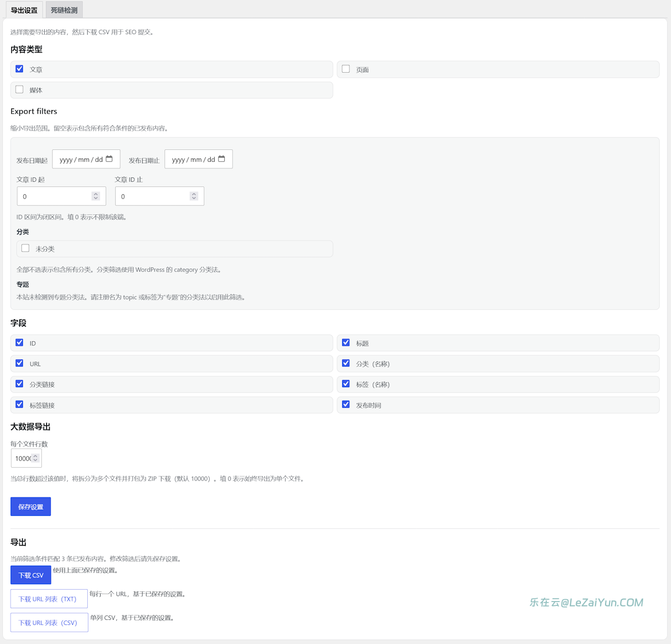The height and width of the screenshot is (644, 671).
Task: Focus the 文章 ID 起 number field
Action: coord(62,196)
